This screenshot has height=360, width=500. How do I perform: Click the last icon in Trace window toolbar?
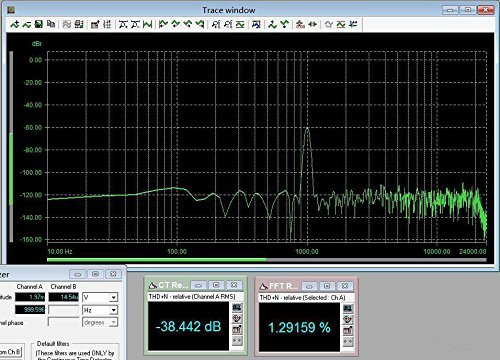click(x=353, y=24)
